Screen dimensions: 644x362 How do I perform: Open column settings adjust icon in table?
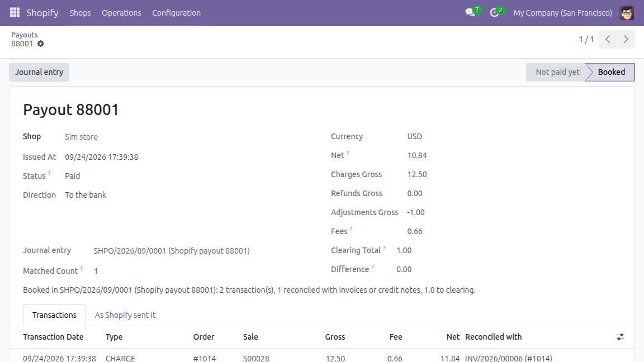[620, 337]
